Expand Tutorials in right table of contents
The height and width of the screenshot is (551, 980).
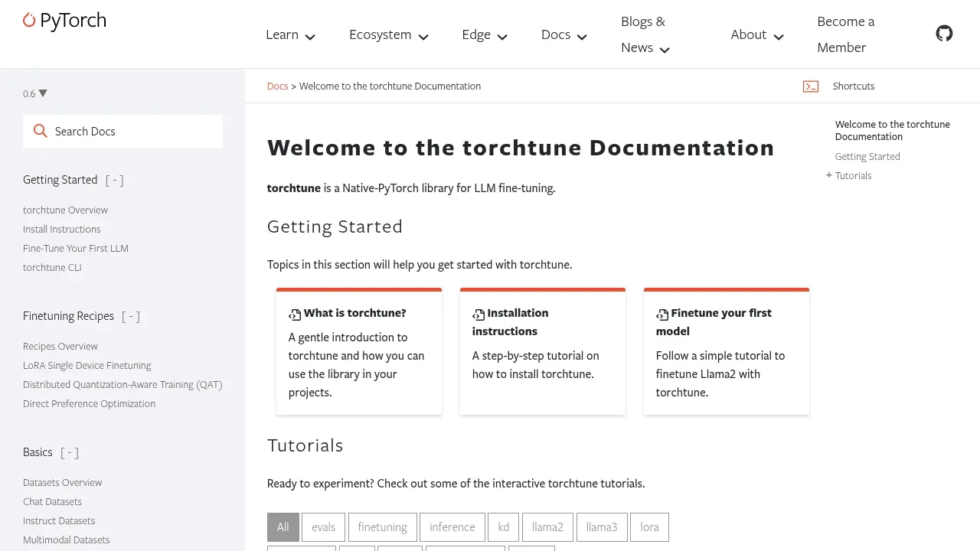(x=829, y=175)
